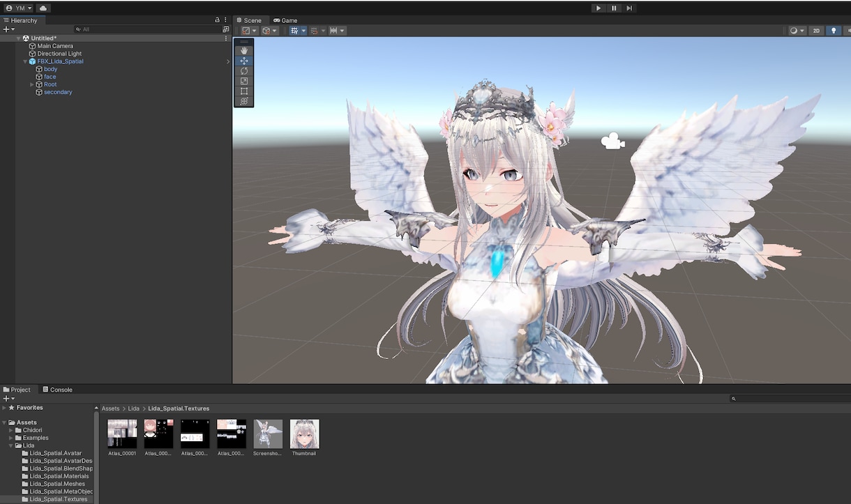
Task: Select the Hand view tool
Action: 244,50
